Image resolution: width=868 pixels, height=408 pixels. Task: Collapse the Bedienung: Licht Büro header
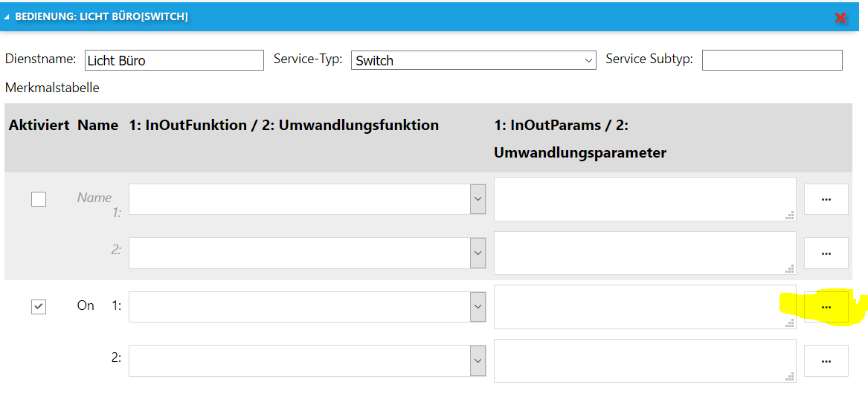[7, 16]
